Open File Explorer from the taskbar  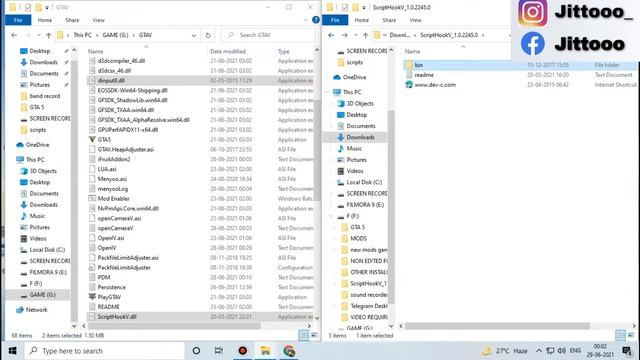click(265, 351)
